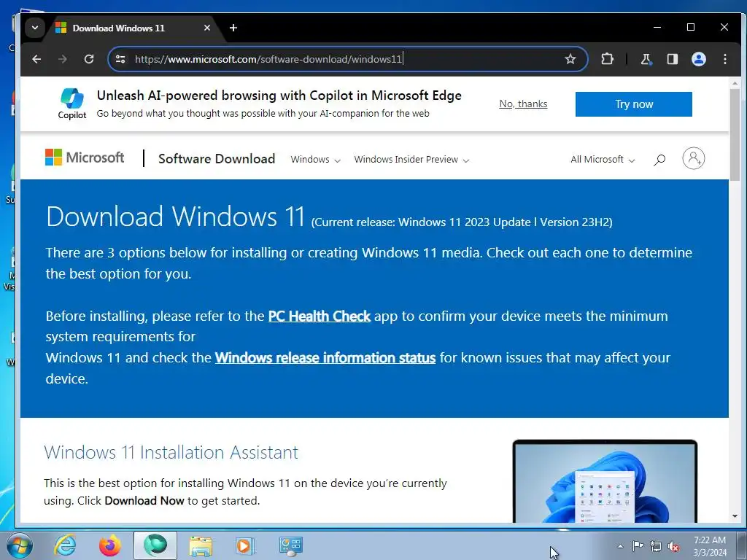Click the browser forward arrow
The image size is (747, 560).
click(x=63, y=59)
